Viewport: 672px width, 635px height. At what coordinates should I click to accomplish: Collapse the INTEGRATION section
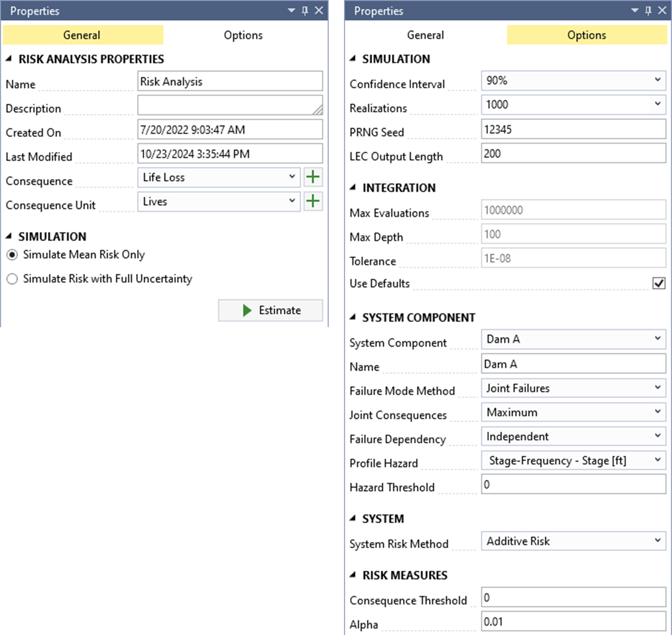[x=353, y=187]
